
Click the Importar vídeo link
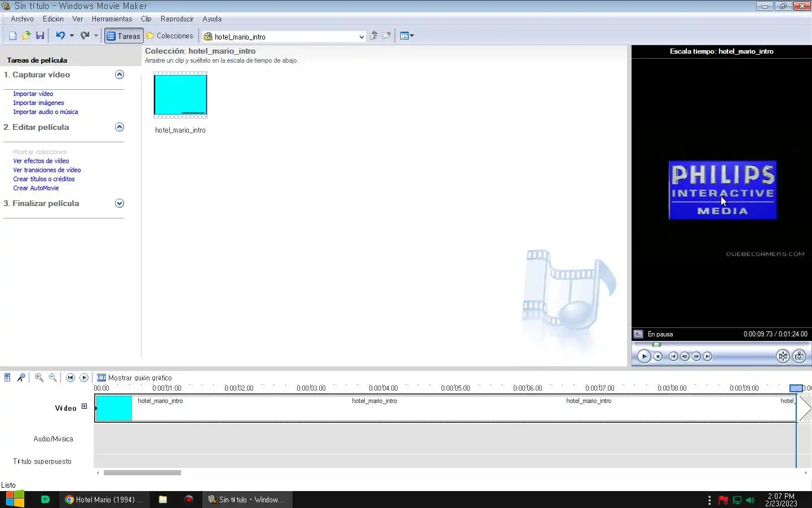coord(33,94)
